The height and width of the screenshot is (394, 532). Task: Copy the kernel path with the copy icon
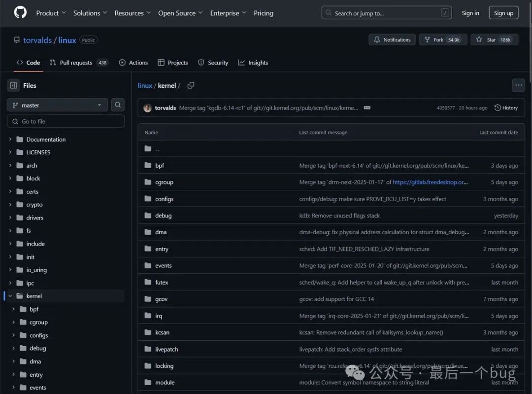191,85
